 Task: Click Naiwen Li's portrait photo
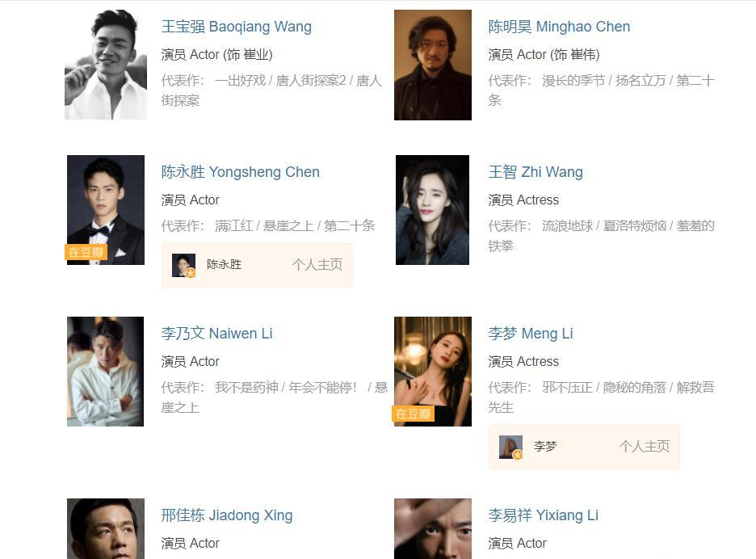105,372
